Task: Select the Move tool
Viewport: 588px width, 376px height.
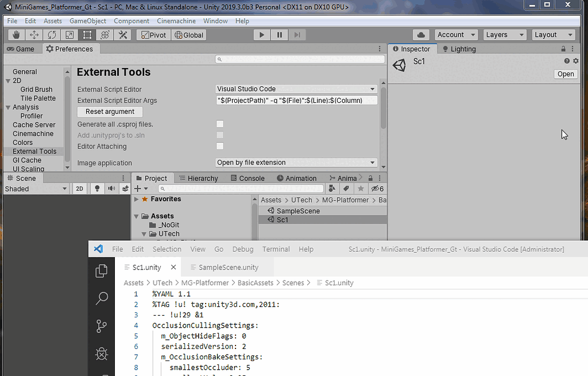Action: 34,34
